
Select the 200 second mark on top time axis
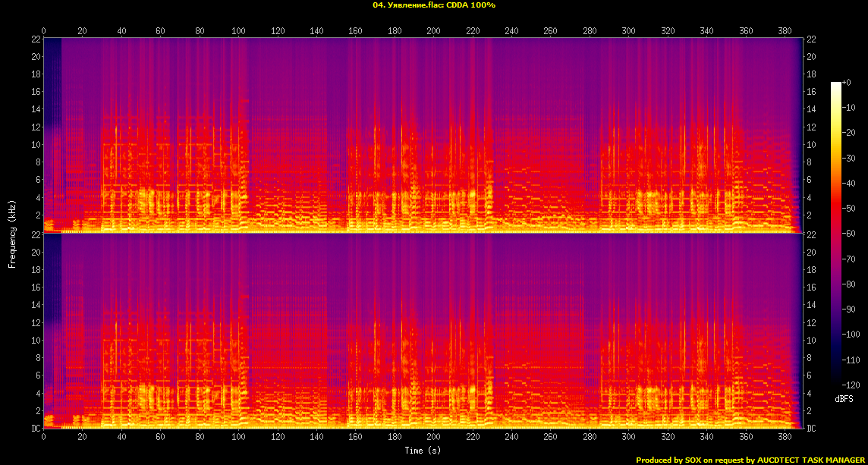click(433, 30)
